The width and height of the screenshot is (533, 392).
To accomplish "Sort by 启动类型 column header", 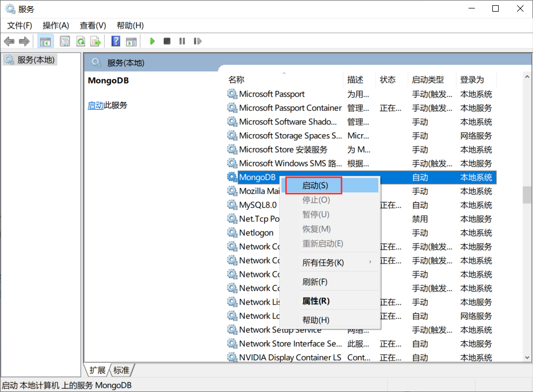I will pyautogui.click(x=432, y=80).
